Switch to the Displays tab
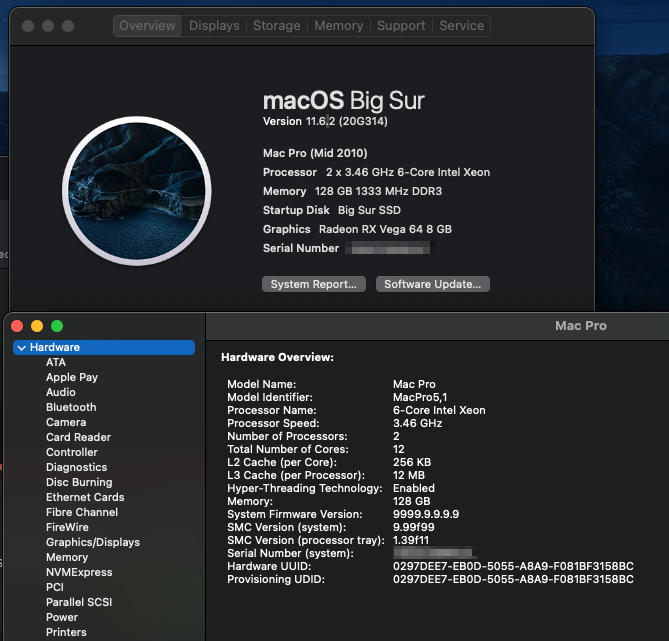Viewport: 669px width, 641px height. 214,26
